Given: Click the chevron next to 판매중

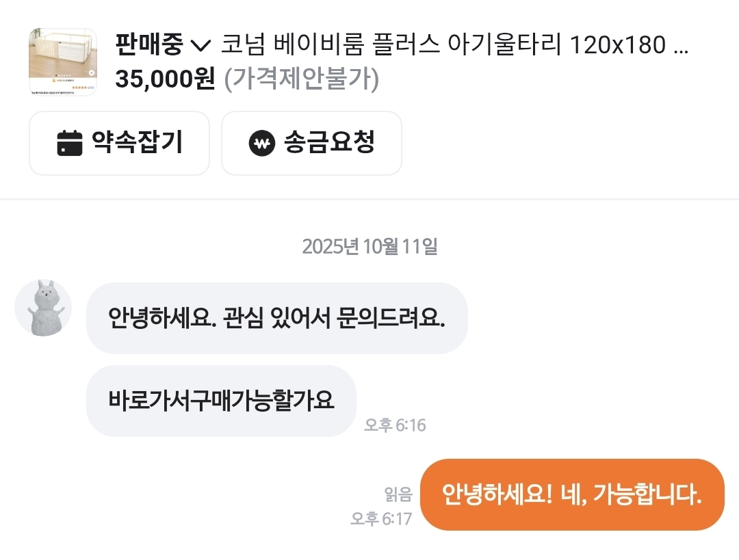Looking at the screenshot, I should [200, 46].
